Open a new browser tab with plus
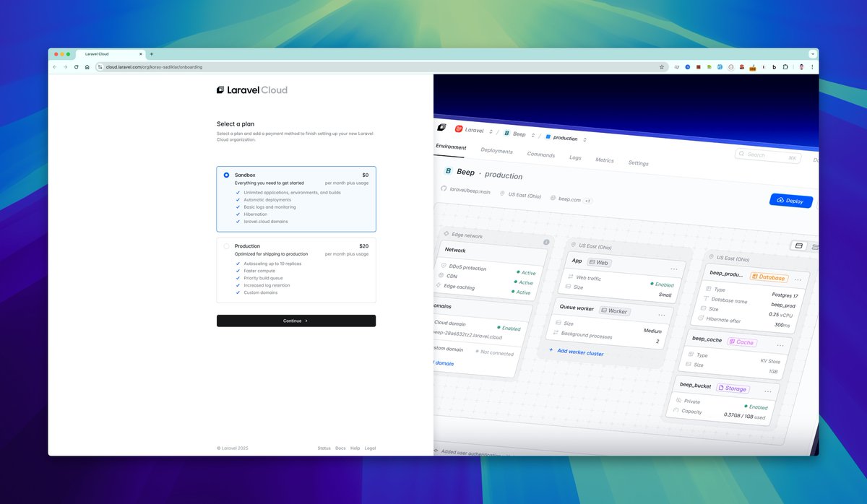The width and height of the screenshot is (867, 504). pyautogui.click(x=151, y=54)
